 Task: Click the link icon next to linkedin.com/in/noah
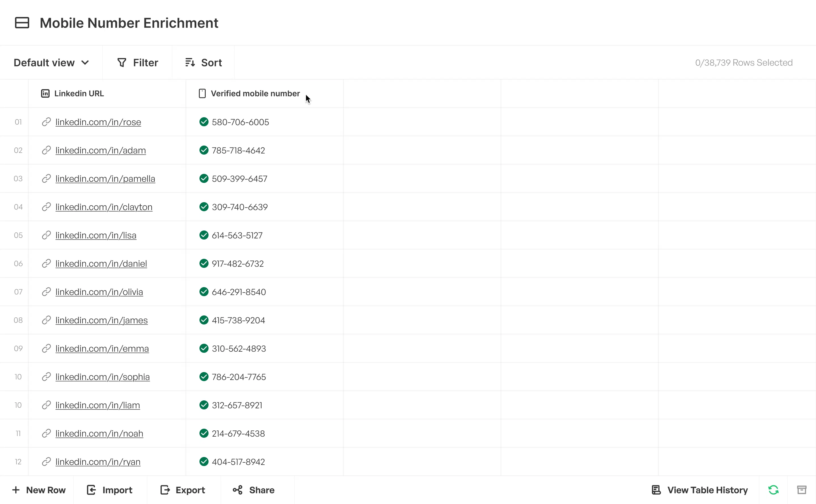click(x=46, y=433)
